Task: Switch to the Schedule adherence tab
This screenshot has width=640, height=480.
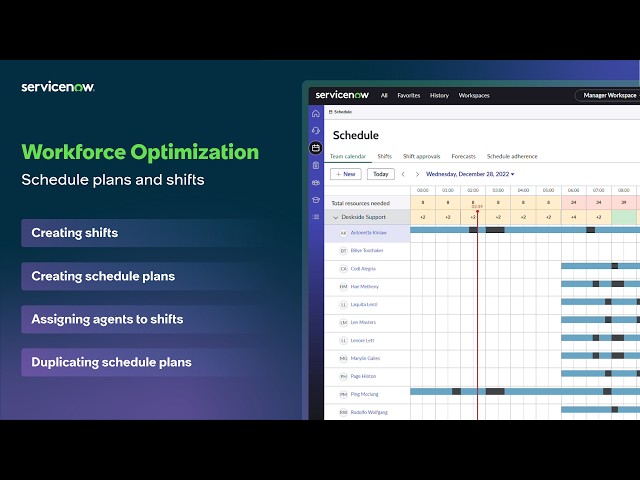Action: point(512,156)
